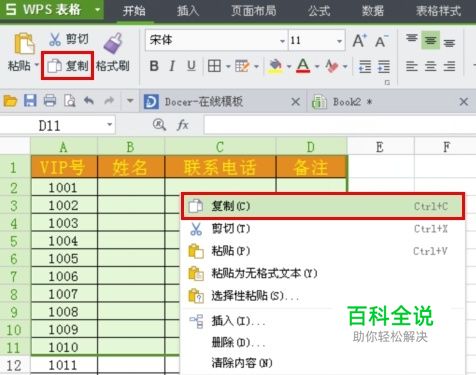
Task: Center text horizontally
Action: point(430,66)
